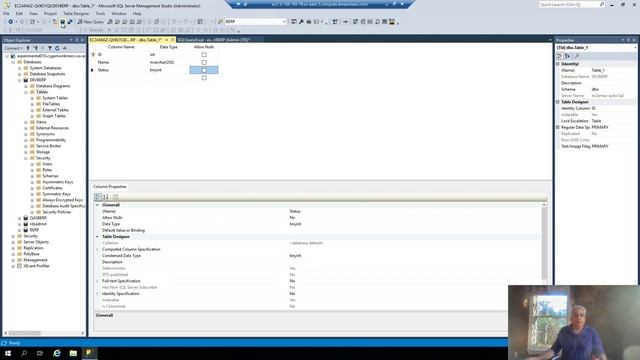Expand the Programmability folder node

coord(26,140)
